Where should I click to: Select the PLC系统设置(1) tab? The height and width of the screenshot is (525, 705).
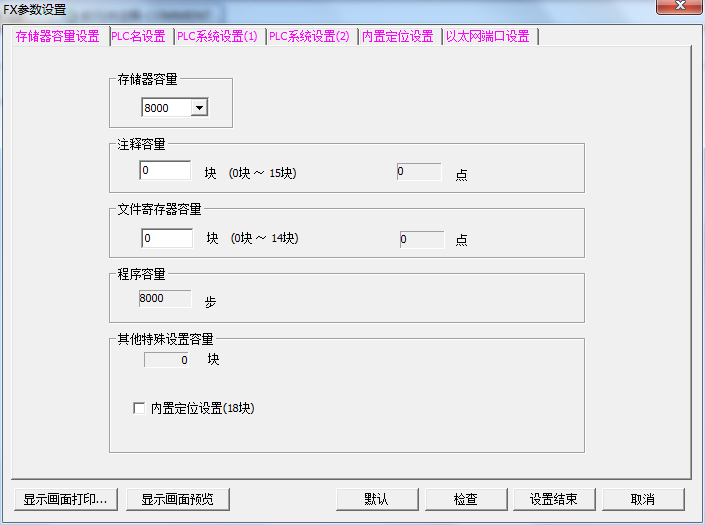click(x=218, y=36)
